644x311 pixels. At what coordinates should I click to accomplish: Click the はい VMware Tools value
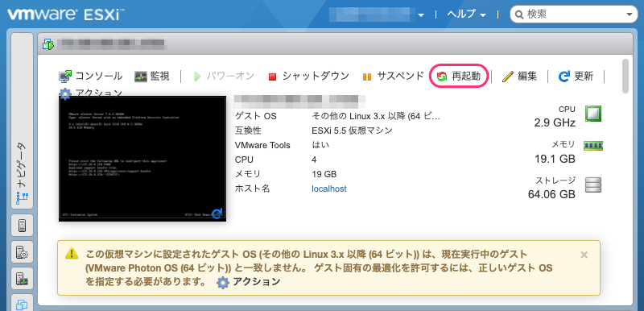coord(320,145)
